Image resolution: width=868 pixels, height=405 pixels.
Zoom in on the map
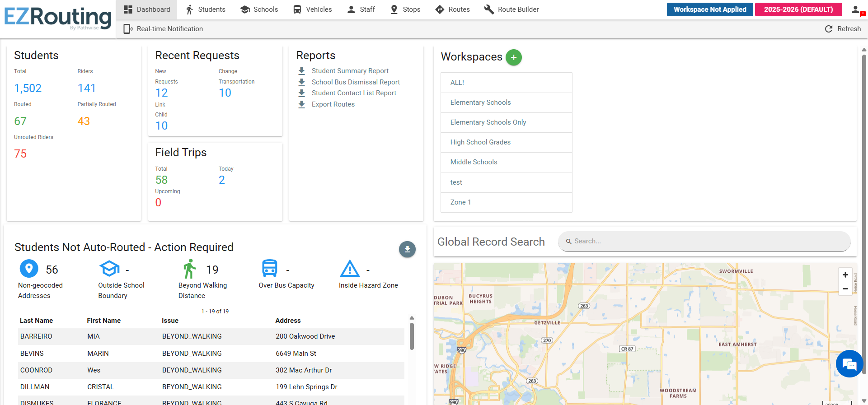[845, 275]
